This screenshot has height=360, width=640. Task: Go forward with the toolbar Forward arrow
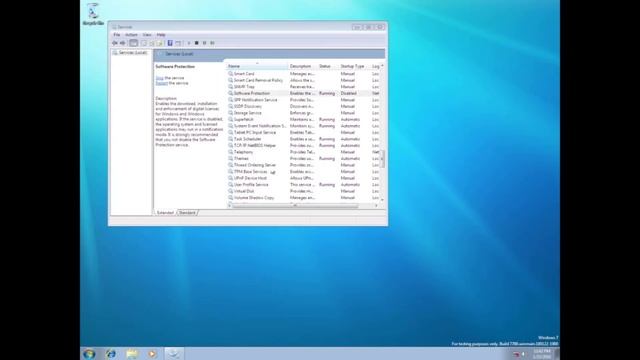click(122, 43)
